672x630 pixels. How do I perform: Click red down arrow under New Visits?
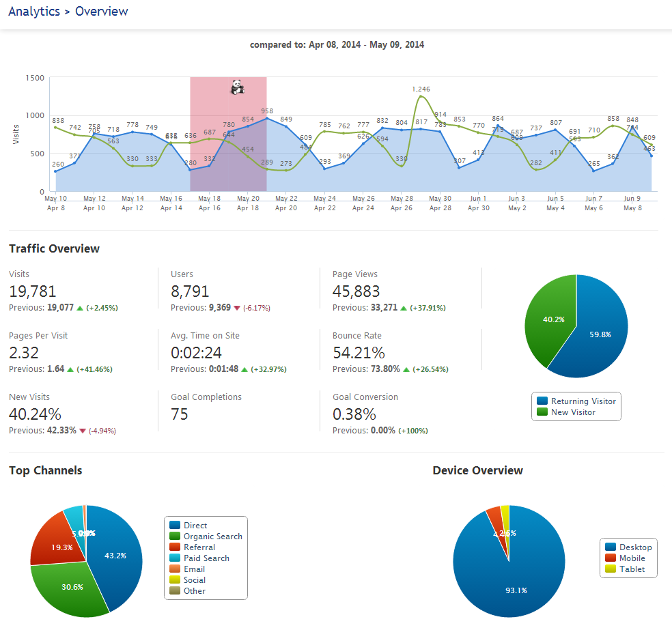pos(83,431)
